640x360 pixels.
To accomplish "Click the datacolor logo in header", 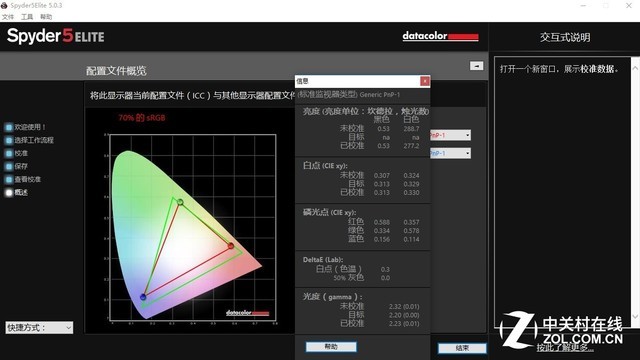I will 440,36.
